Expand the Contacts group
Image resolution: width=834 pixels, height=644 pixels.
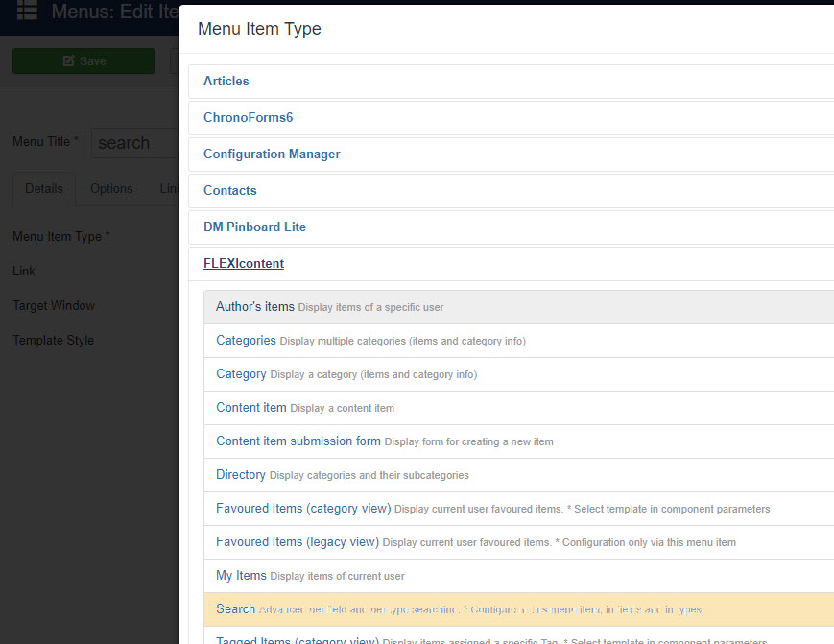(229, 190)
